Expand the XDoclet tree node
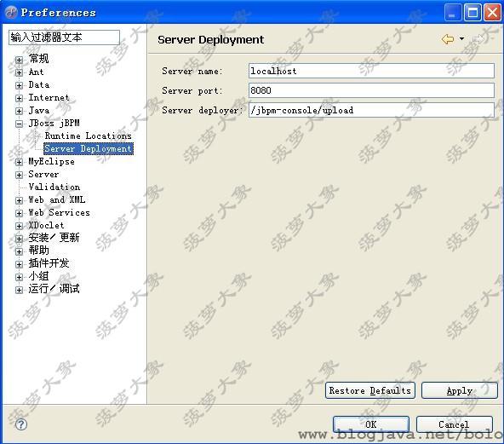This screenshot has width=504, height=444. coord(19,226)
